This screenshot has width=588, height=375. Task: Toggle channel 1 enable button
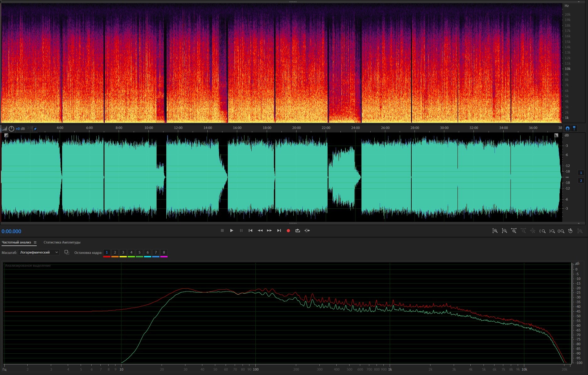pos(581,173)
